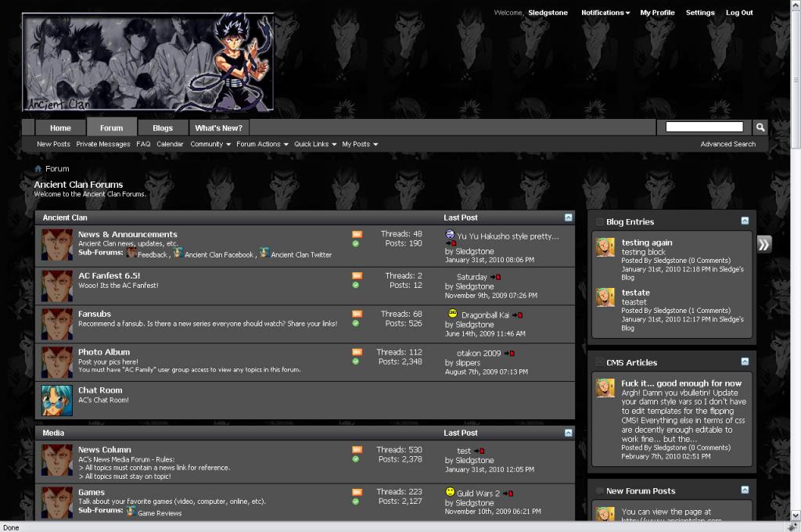The image size is (801, 532).
Task: Open the Community dropdown menu
Action: pyautogui.click(x=210, y=144)
